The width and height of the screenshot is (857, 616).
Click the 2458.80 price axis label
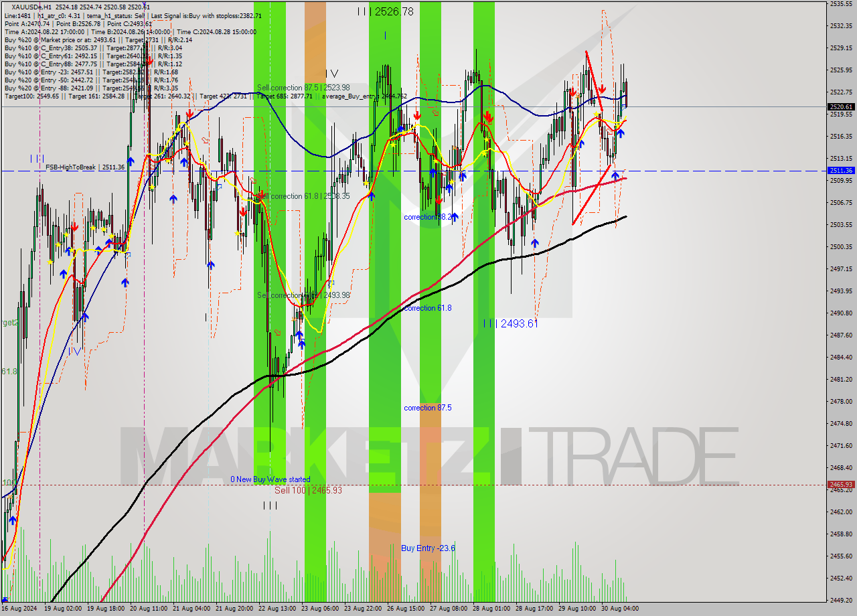pyautogui.click(x=841, y=534)
